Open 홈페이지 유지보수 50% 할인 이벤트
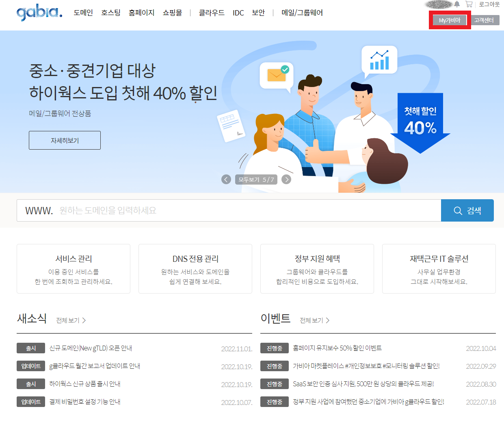Image resolution: width=504 pixels, height=433 pixels. pyautogui.click(x=337, y=348)
